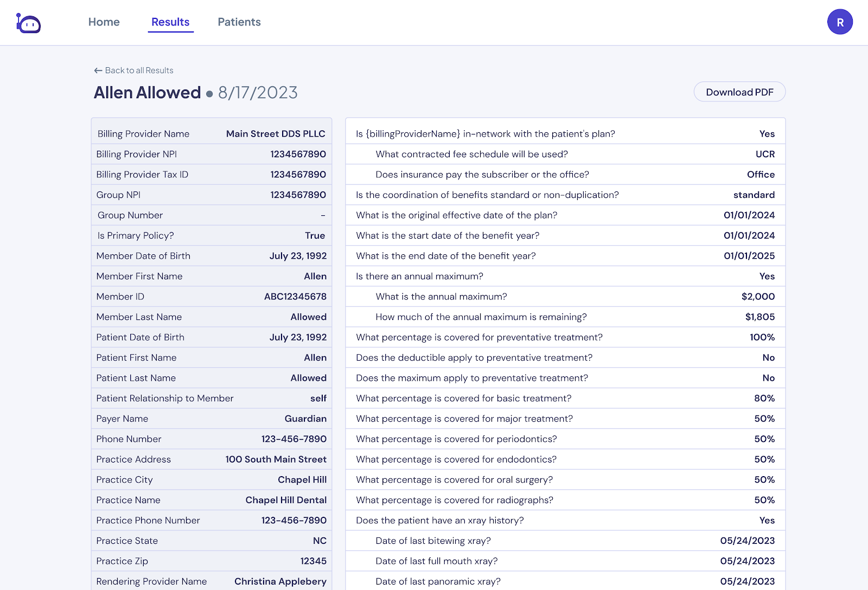
Task: Click the original effective date question
Action: 457,215
